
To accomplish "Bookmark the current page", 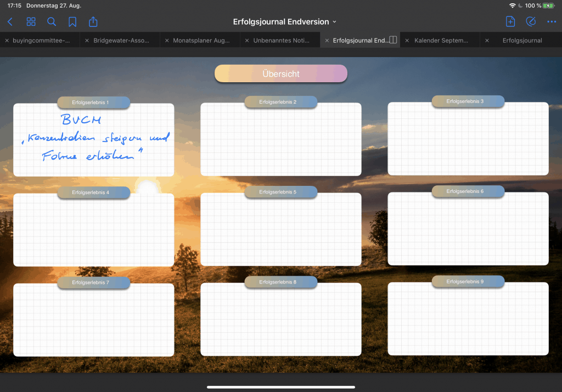I will (72, 22).
